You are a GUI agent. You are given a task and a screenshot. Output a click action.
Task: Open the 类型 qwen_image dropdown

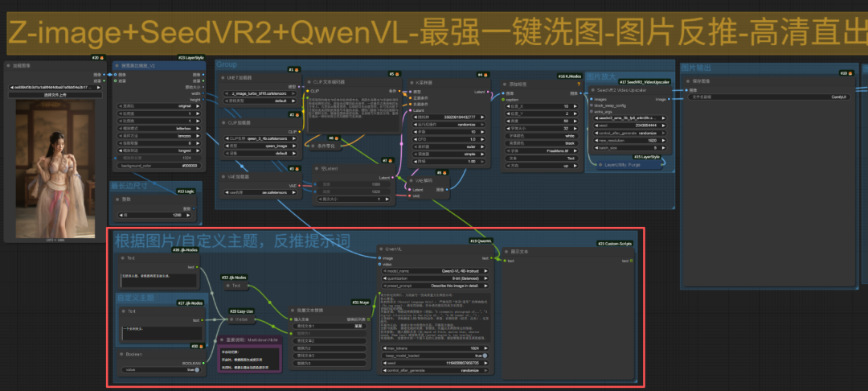click(x=262, y=146)
